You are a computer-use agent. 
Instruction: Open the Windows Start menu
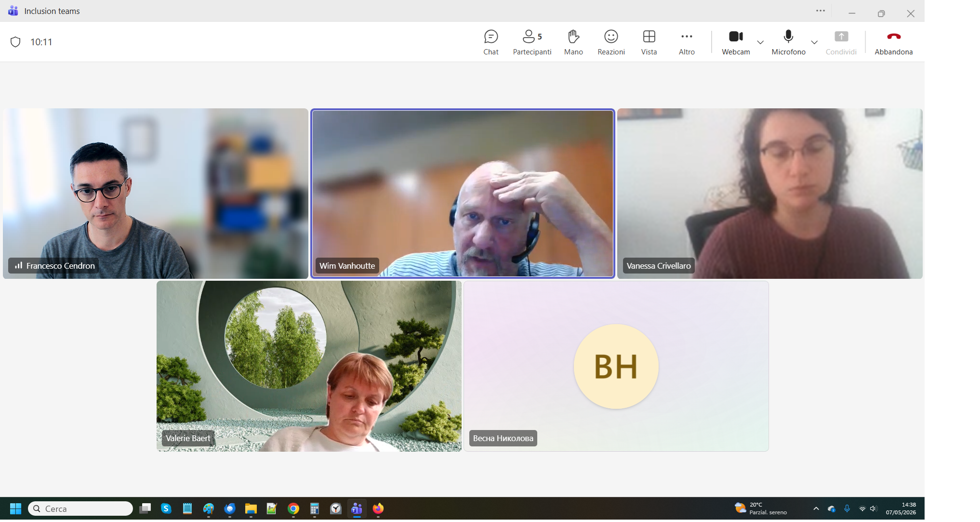[15, 509]
